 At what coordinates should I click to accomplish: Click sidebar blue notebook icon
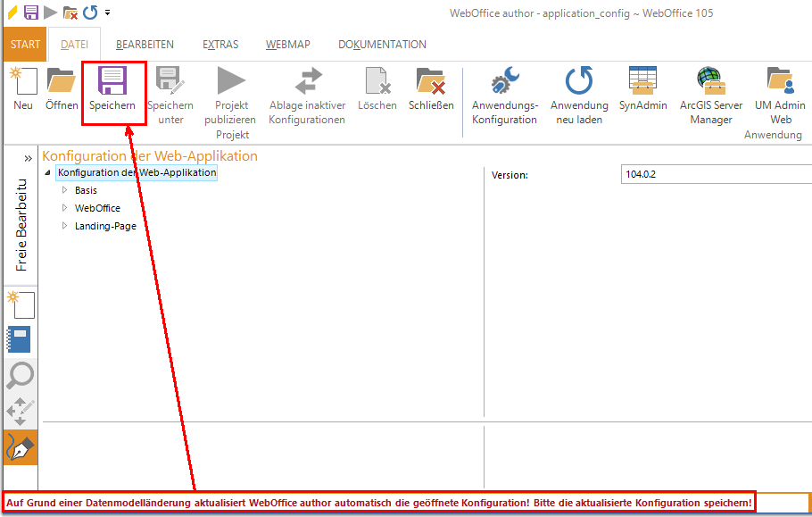[19, 339]
